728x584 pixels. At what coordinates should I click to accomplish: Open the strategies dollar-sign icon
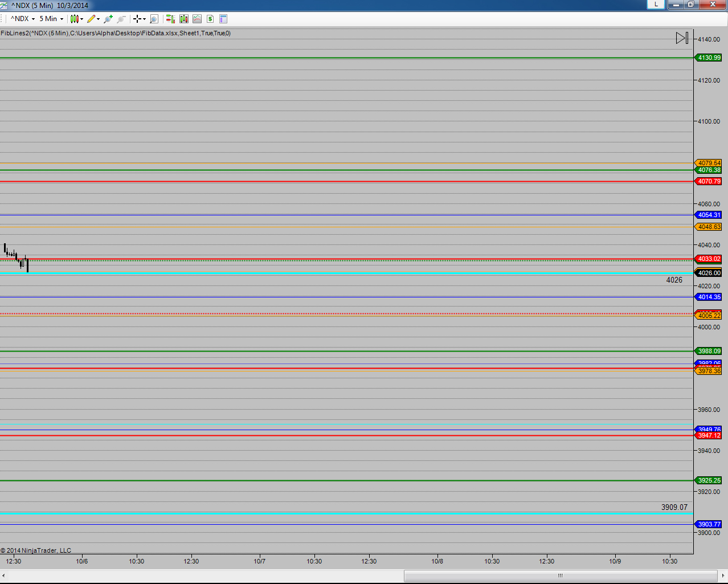point(210,19)
